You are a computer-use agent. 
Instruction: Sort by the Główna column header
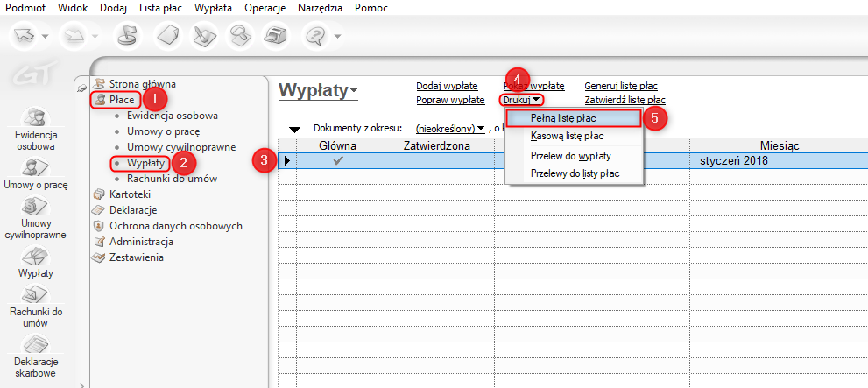click(338, 146)
